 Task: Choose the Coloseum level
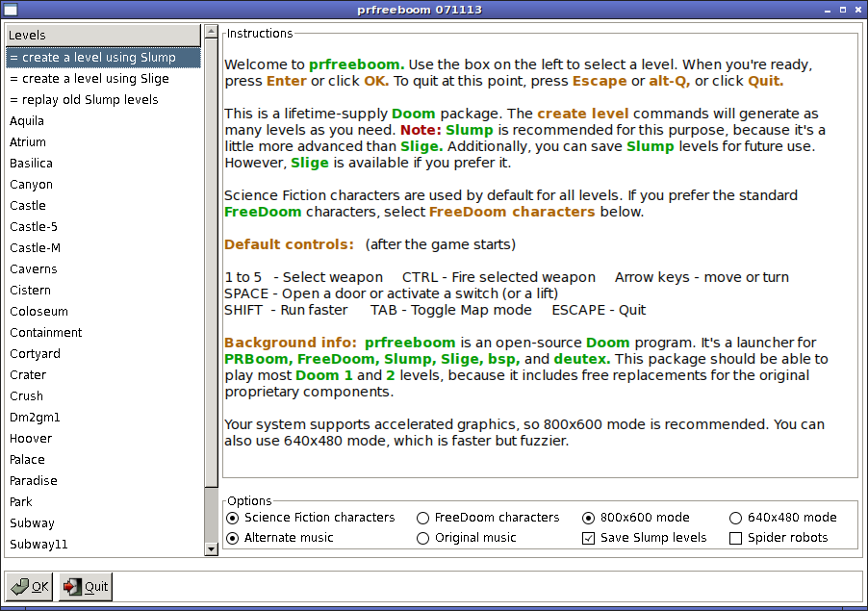[104, 312]
